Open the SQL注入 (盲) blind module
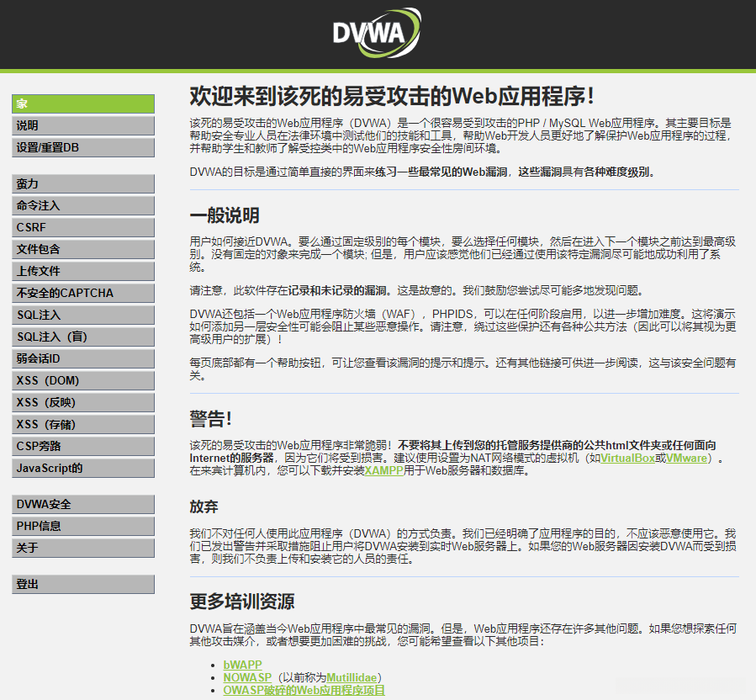 [x=83, y=337]
